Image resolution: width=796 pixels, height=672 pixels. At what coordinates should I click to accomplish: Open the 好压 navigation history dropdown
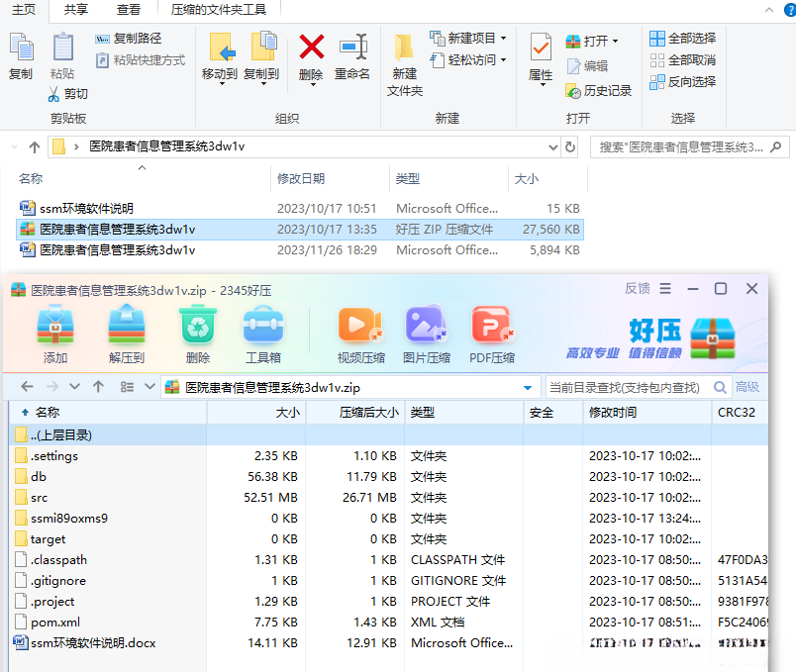(x=74, y=387)
